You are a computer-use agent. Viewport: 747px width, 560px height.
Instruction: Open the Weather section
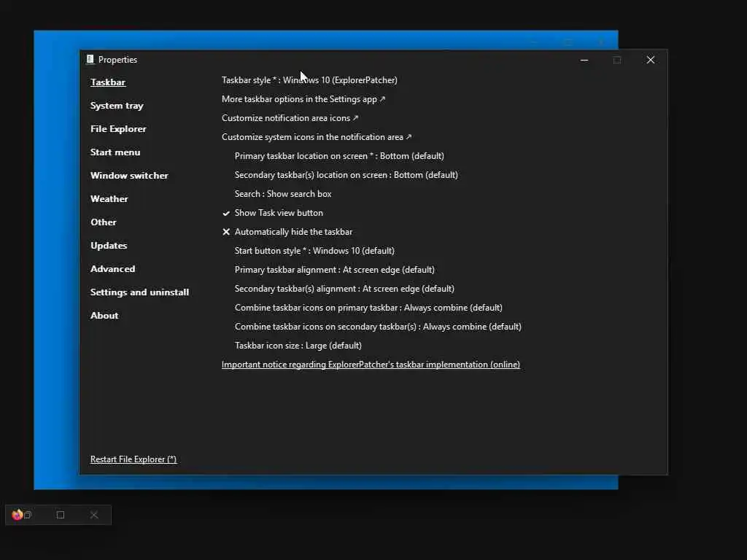[109, 198]
